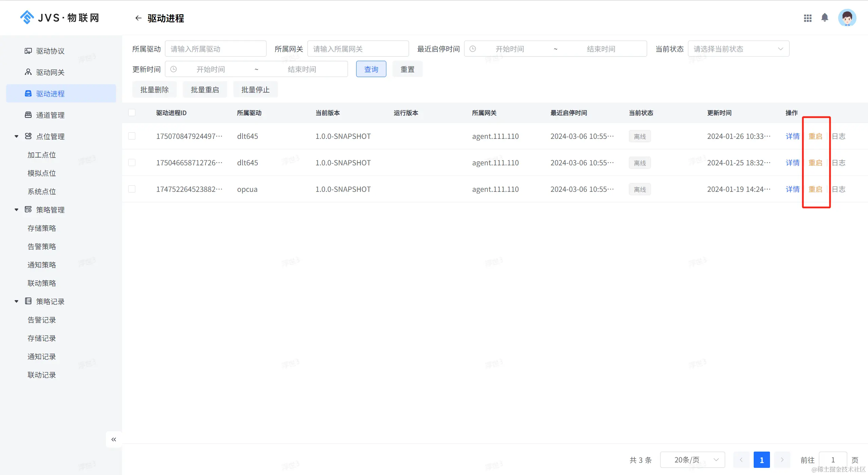Image resolution: width=868 pixels, height=475 pixels.
Task: Check the opcua row checkbox
Action: (x=132, y=189)
